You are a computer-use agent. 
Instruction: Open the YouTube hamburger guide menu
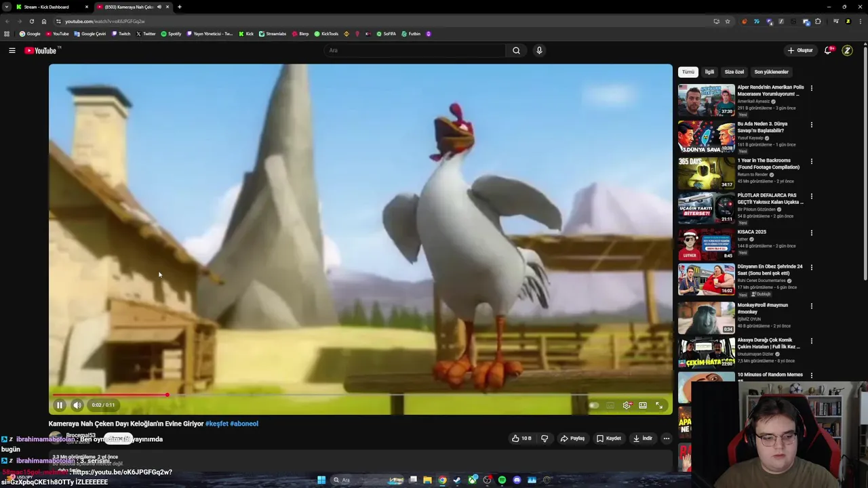pos(12,50)
